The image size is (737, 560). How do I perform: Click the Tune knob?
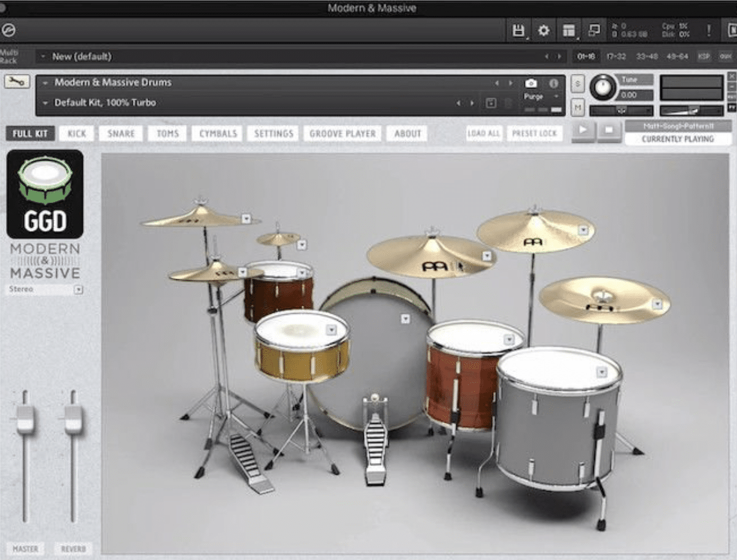(603, 87)
